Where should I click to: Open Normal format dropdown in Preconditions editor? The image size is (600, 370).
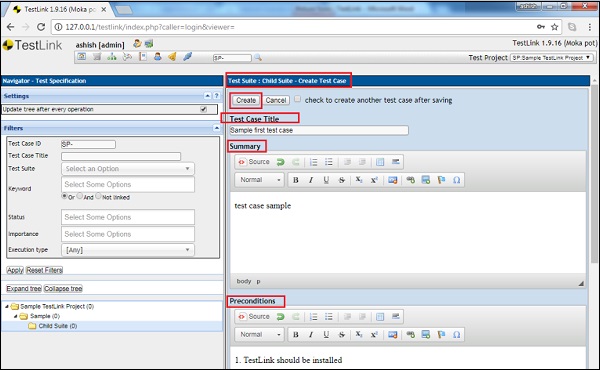[x=260, y=334]
